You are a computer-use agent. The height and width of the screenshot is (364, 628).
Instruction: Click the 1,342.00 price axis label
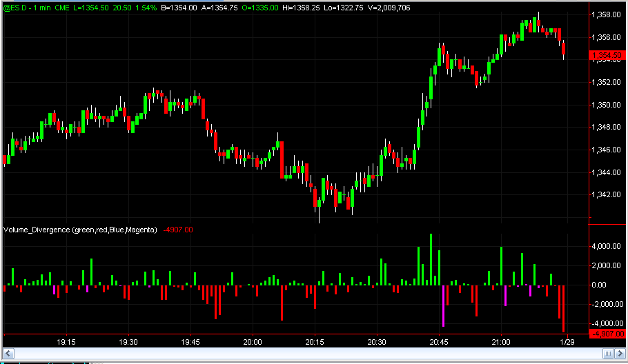606,195
